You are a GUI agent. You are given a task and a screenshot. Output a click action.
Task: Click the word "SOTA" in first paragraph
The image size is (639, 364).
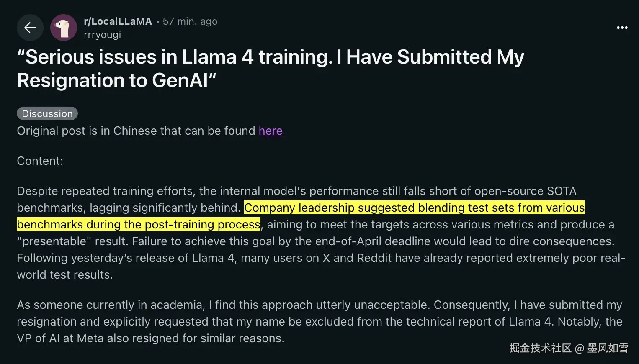click(x=562, y=191)
